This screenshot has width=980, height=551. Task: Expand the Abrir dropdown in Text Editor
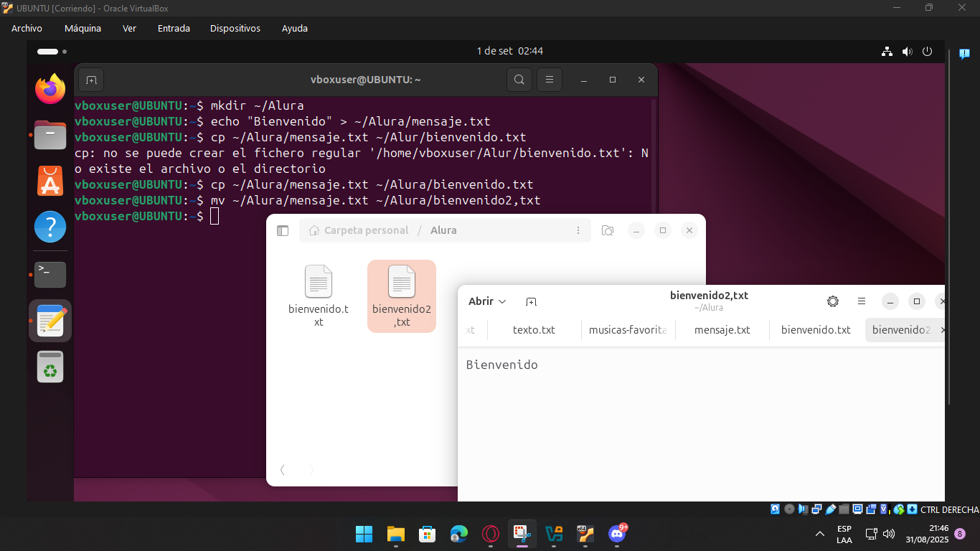tap(487, 301)
